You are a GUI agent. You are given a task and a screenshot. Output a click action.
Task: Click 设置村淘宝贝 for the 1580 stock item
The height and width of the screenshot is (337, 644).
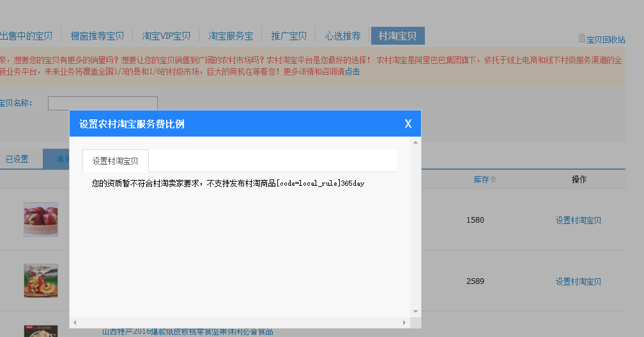pyautogui.click(x=578, y=220)
